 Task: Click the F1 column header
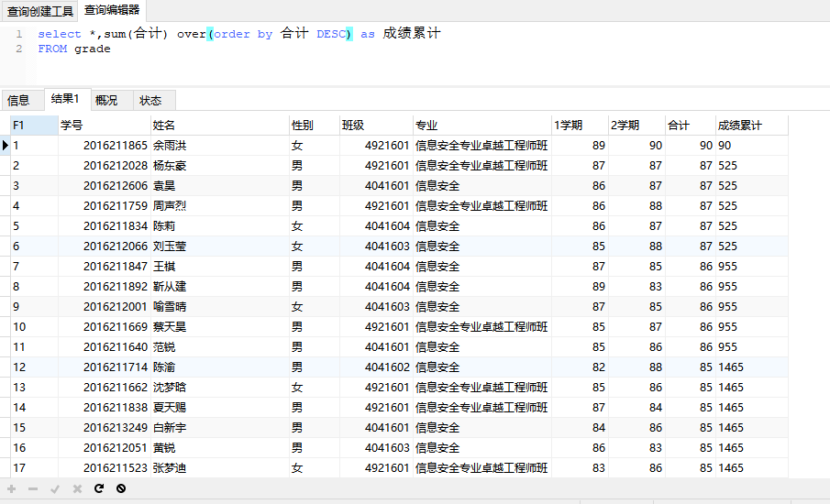click(x=35, y=126)
